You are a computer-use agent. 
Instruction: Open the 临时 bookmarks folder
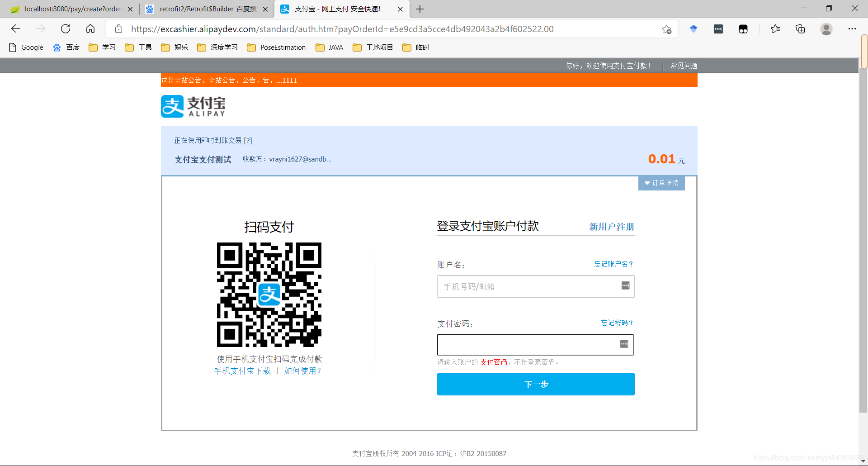point(416,48)
